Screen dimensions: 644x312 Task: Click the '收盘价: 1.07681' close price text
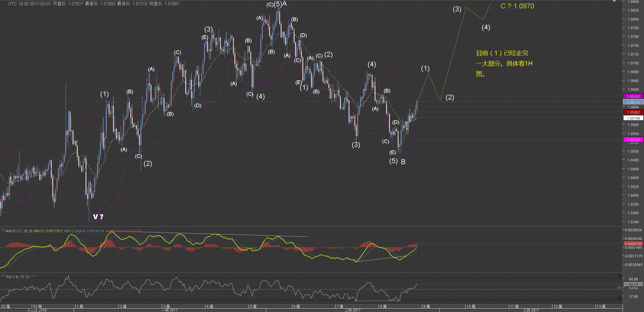[164, 4]
